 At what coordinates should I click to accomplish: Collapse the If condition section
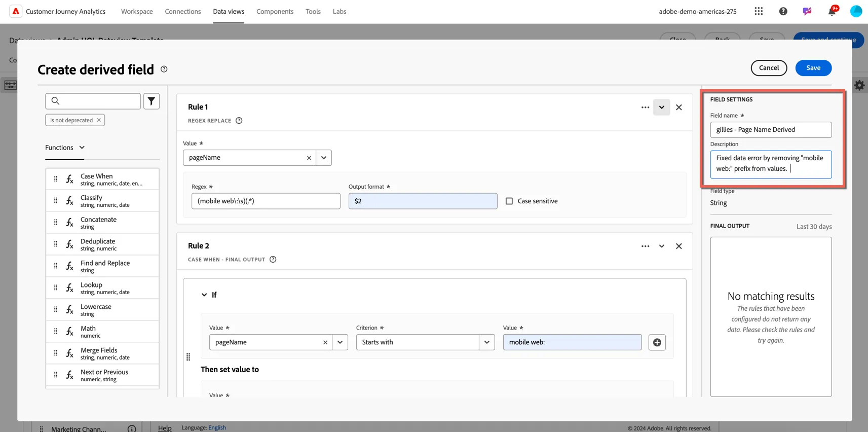(204, 295)
